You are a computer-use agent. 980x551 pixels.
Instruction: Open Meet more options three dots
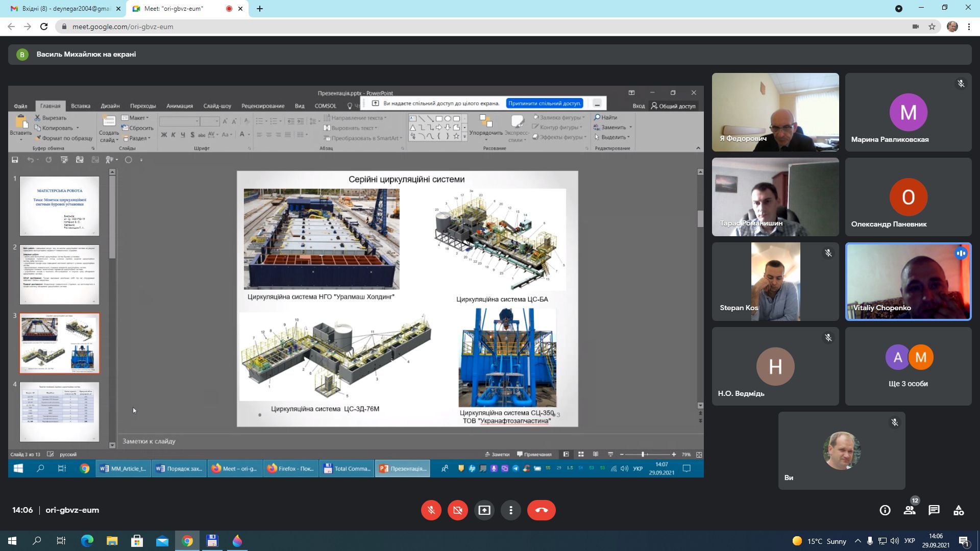510,510
